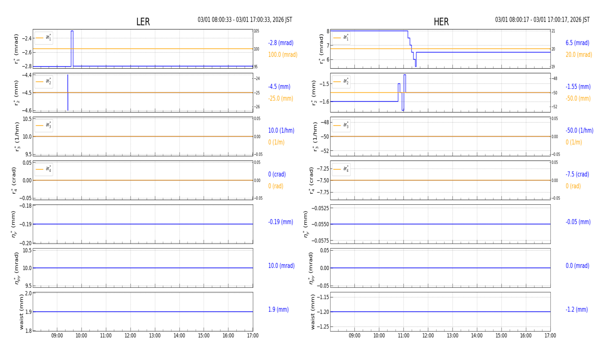The width and height of the screenshot is (595, 364).
Task: Select the LER readout 10.0 (mrad)
Action: (x=281, y=266)
